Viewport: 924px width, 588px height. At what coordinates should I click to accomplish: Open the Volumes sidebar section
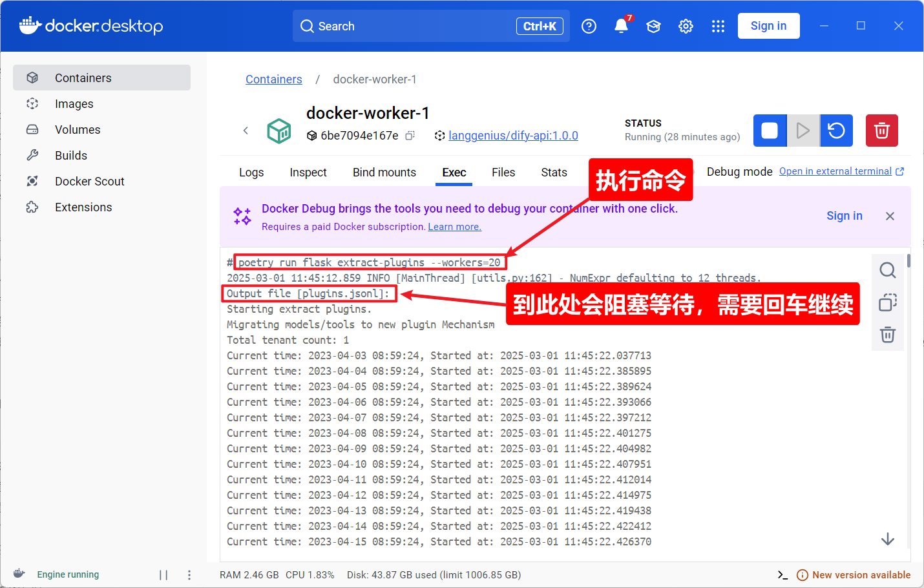(x=101, y=129)
